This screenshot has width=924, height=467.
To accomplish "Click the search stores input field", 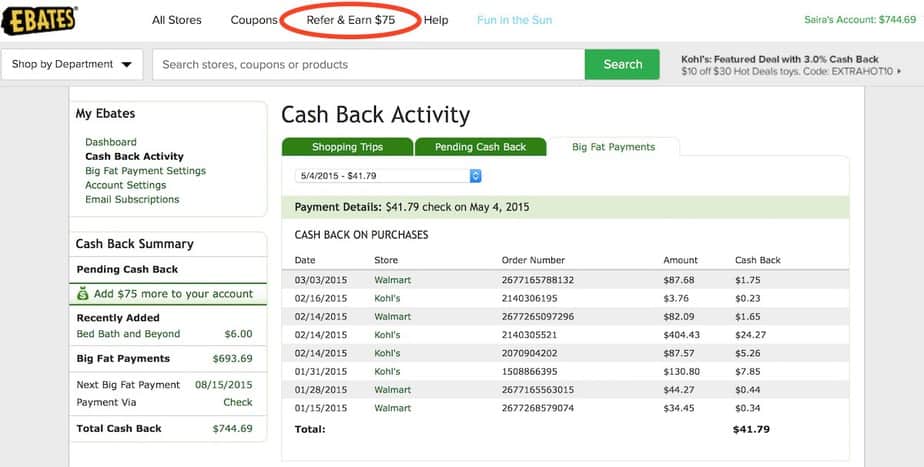I will pos(368,65).
